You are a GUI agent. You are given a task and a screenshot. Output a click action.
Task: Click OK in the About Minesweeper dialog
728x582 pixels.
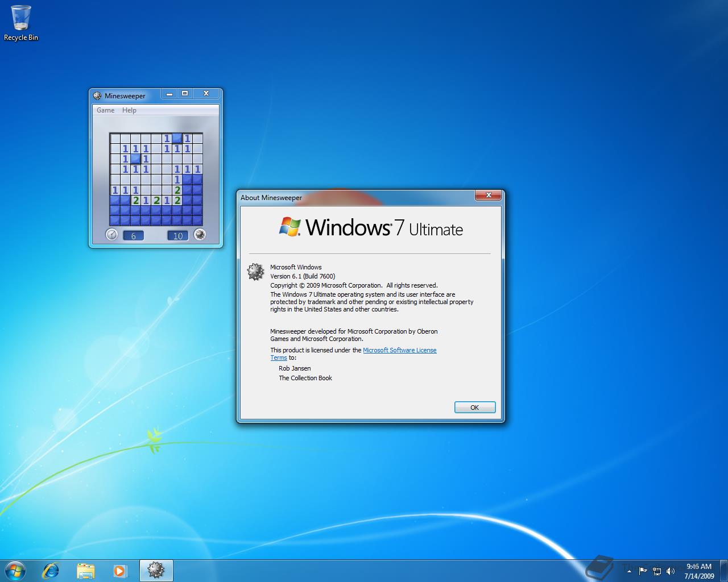tap(475, 408)
